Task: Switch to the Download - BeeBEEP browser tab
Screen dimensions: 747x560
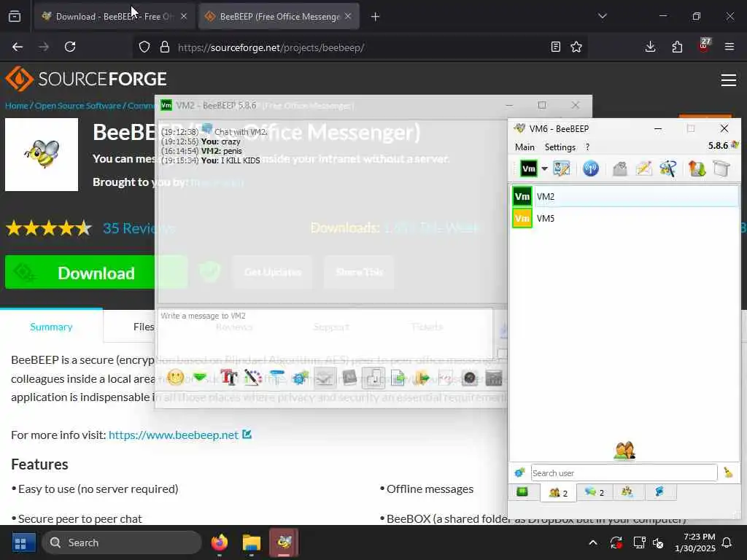Action: [115, 16]
